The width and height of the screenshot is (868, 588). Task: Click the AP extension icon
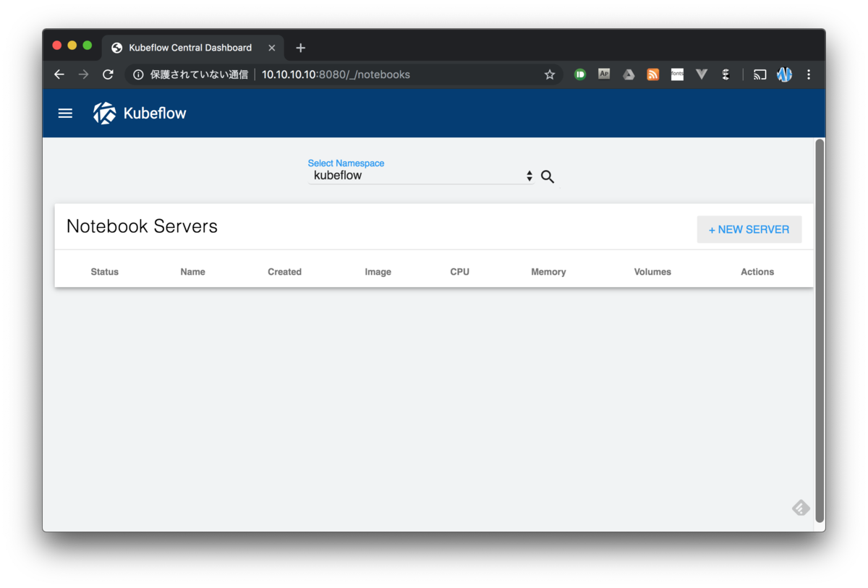click(x=604, y=74)
